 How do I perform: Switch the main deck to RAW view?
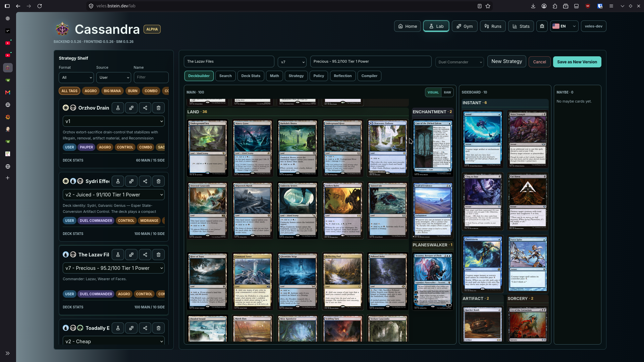pyautogui.click(x=447, y=93)
